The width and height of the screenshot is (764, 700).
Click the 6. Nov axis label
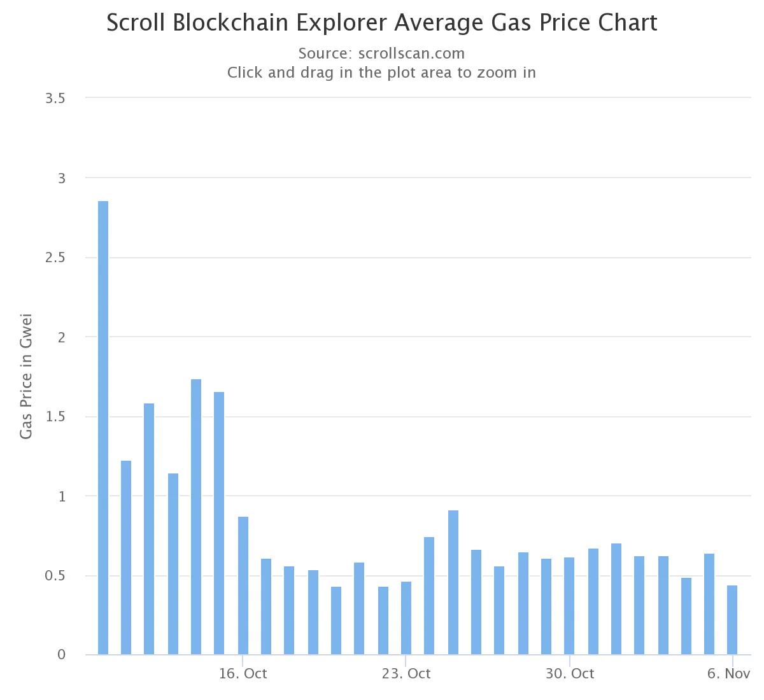[x=729, y=673]
